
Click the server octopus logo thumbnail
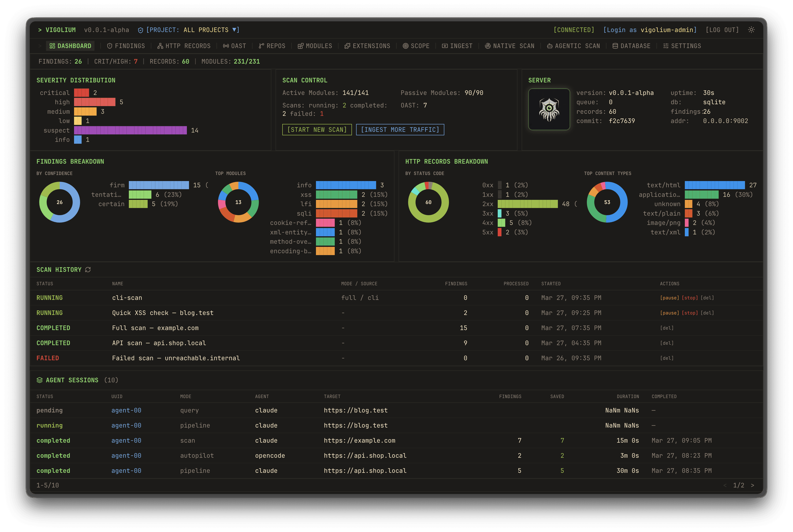point(549,109)
